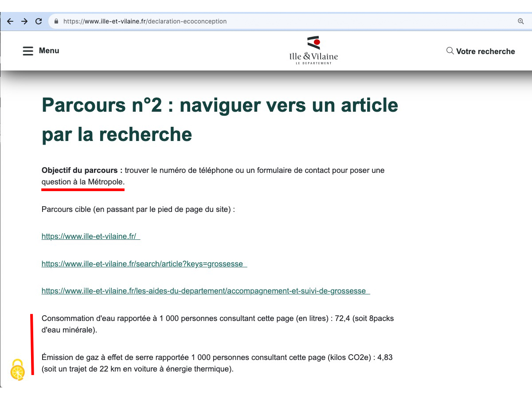This screenshot has height=399, width=532.
Task: Focus the URL address bar
Action: [x=266, y=21]
